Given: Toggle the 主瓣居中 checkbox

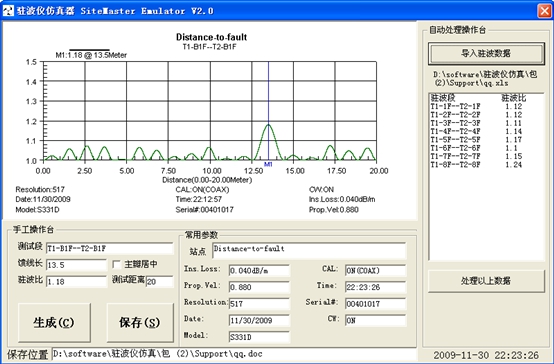Looking at the screenshot, I should click(x=116, y=264).
